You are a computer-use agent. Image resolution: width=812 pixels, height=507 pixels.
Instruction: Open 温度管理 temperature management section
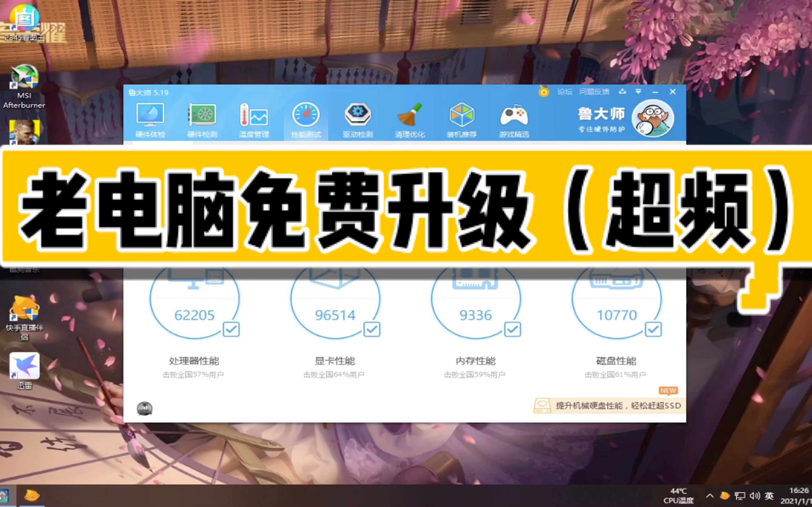pos(254,120)
